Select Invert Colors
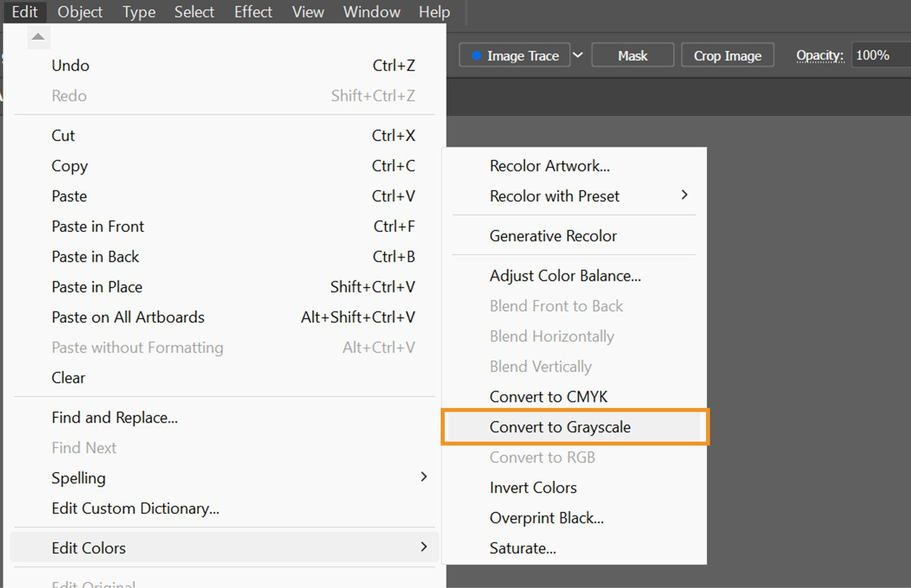911x588 pixels. pos(532,487)
